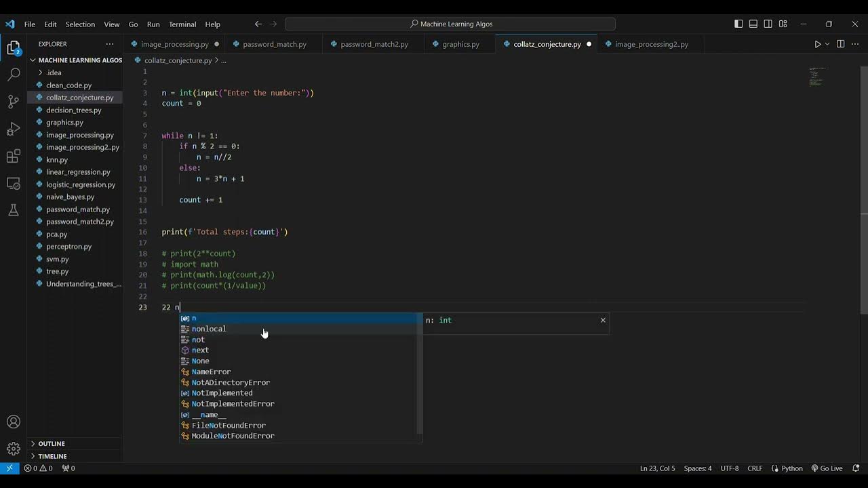Open the Accounts icon
This screenshot has height=488, width=868.
[x=14, y=422]
